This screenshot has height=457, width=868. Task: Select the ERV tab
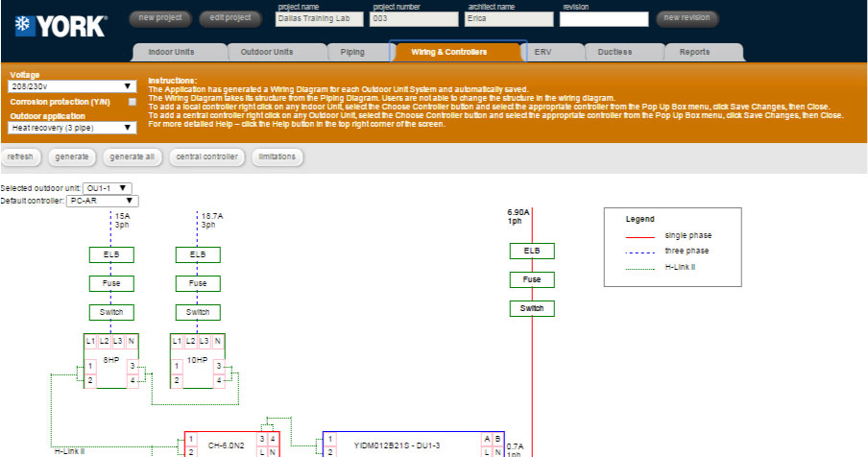pyautogui.click(x=542, y=52)
